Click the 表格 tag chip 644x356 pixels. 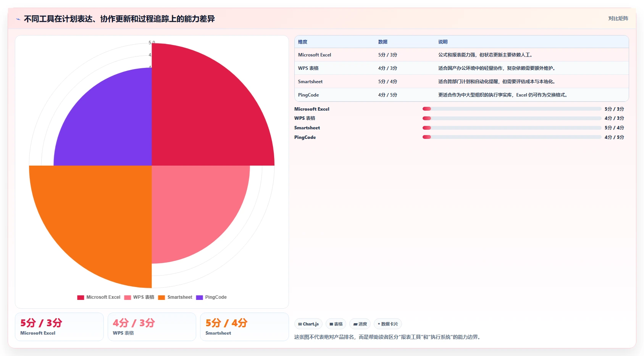click(x=336, y=324)
